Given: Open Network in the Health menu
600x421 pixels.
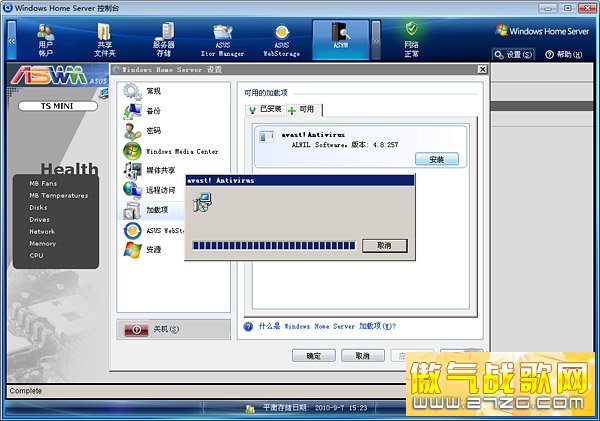Looking at the screenshot, I should (x=42, y=232).
